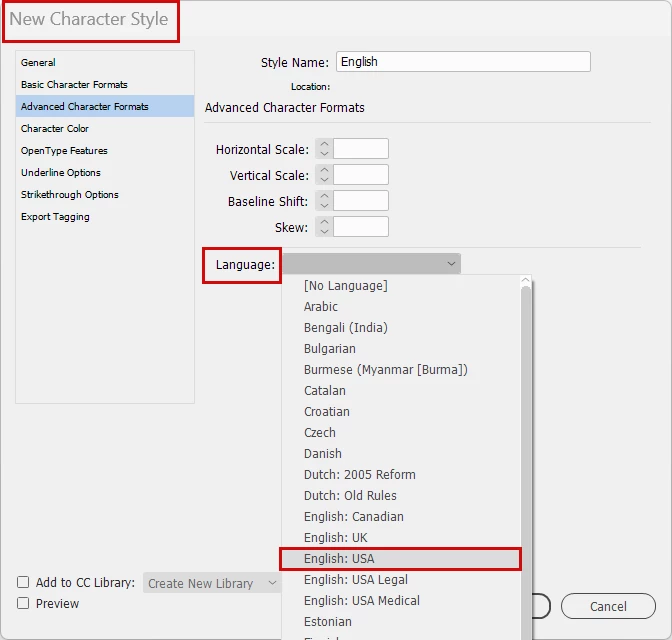
Task: Choose English: UK language
Action: 401,538
